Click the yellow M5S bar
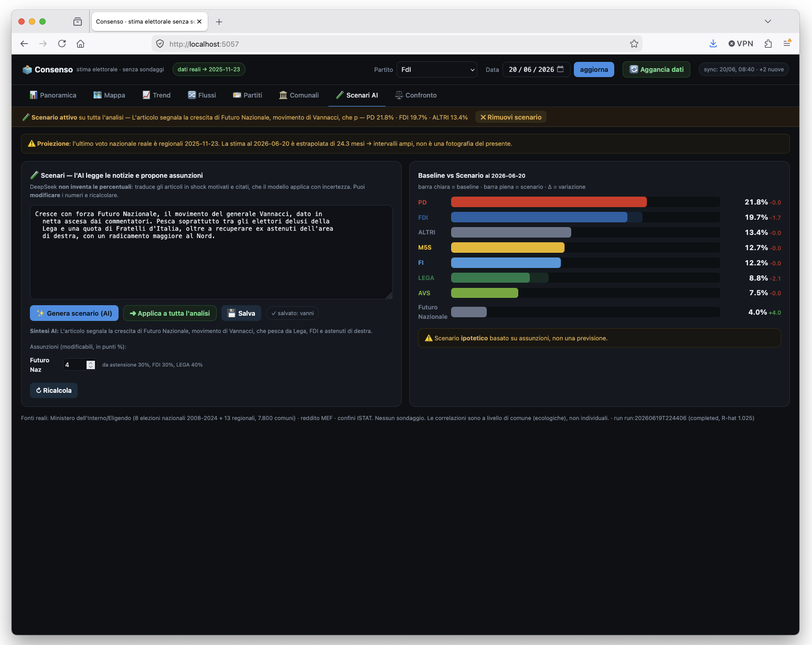Image resolution: width=812 pixels, height=645 pixels. coord(508,248)
